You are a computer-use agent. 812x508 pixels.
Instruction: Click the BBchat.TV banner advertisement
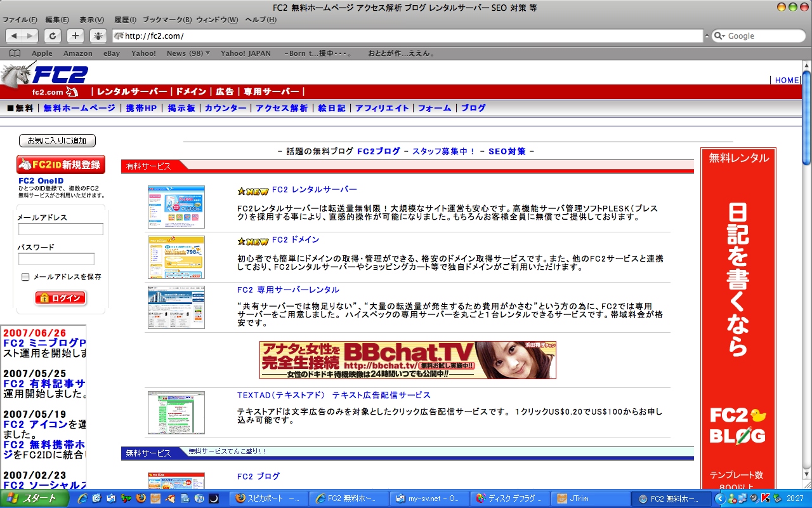[408, 360]
